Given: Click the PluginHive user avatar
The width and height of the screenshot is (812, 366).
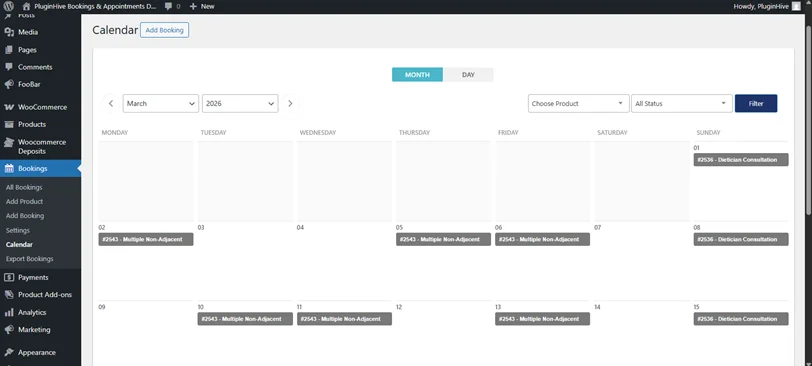Looking at the screenshot, I should coord(796,6).
